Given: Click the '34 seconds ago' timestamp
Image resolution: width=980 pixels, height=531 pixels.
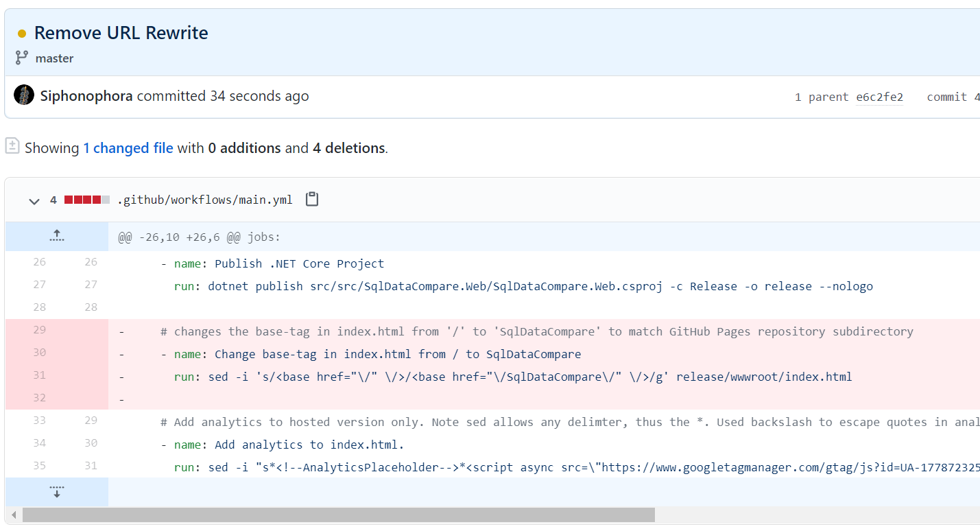Looking at the screenshot, I should 259,96.
